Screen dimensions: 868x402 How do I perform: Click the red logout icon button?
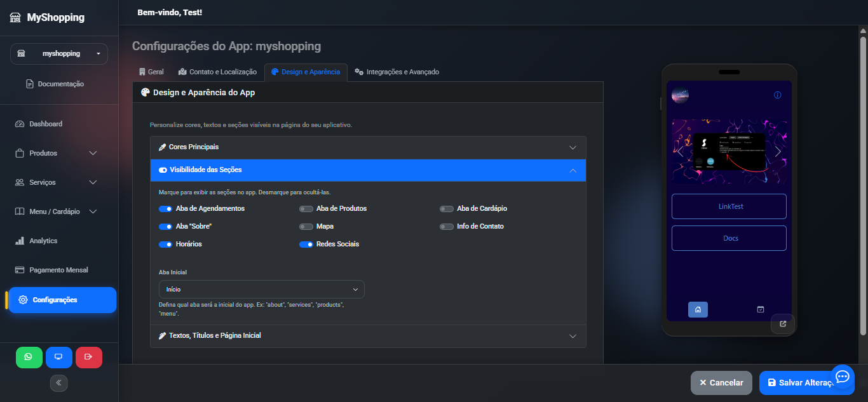coord(88,357)
